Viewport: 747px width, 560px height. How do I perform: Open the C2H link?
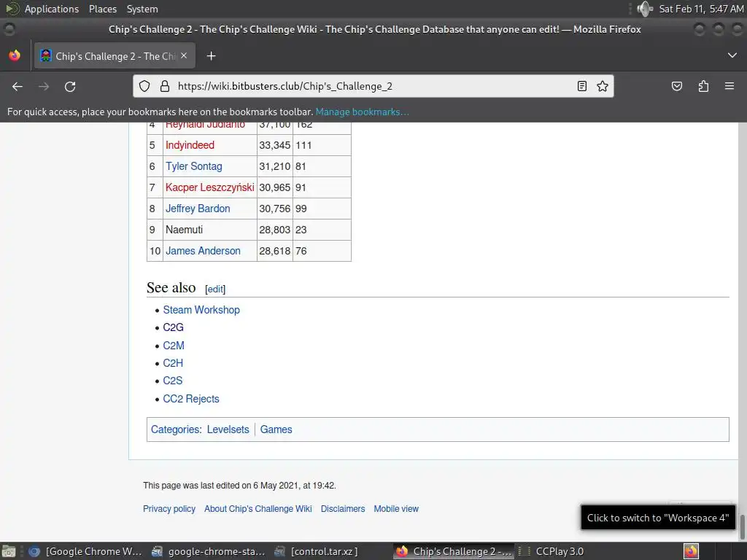pyautogui.click(x=173, y=363)
